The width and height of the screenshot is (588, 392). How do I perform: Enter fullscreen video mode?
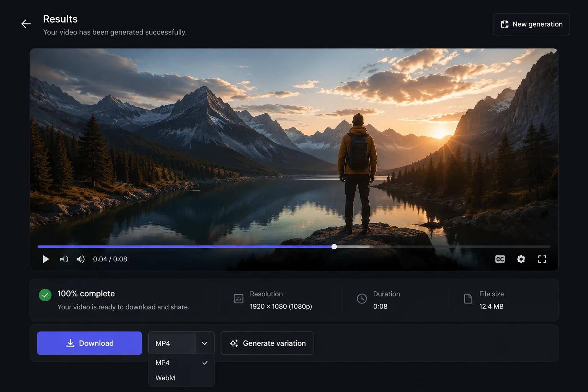point(542,259)
